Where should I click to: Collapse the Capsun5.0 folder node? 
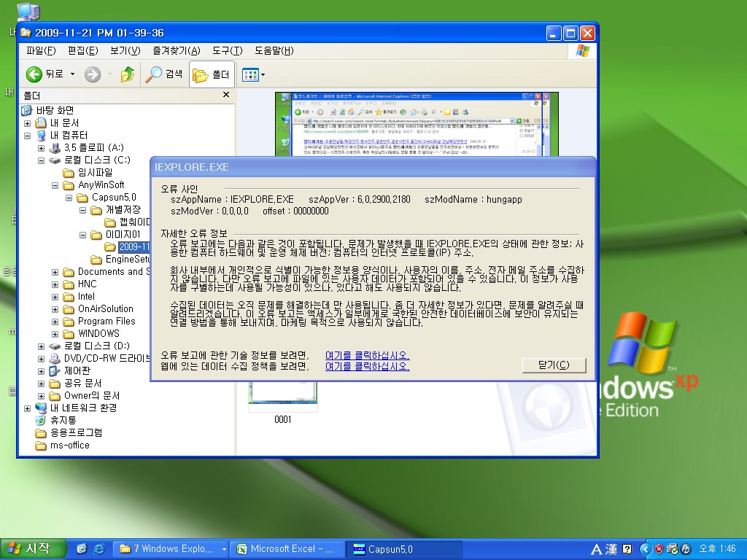click(69, 198)
